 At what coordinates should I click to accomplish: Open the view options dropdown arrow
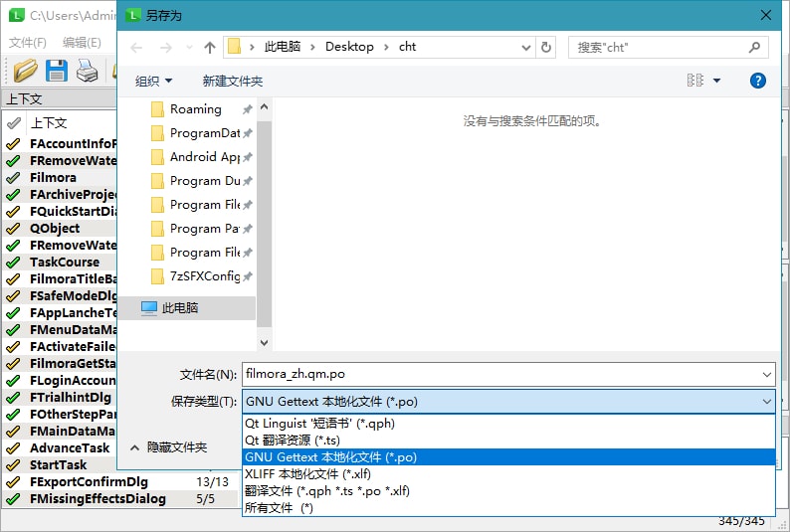716,81
